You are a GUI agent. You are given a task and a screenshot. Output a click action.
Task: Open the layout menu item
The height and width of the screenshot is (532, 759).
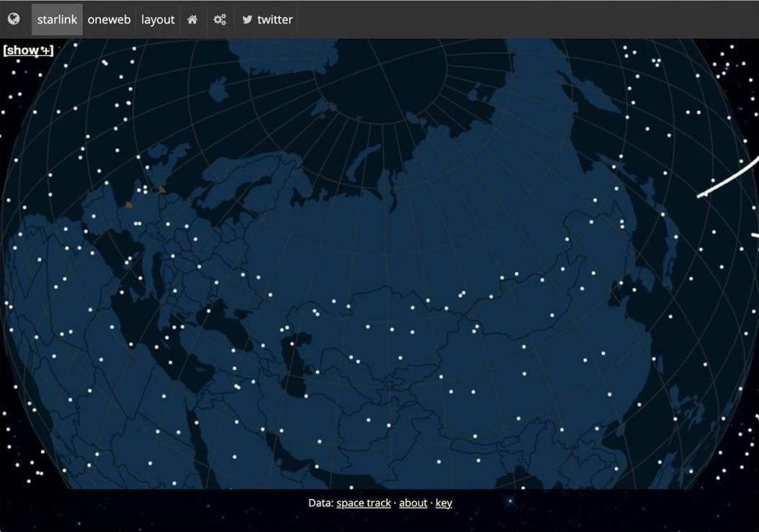pos(158,19)
